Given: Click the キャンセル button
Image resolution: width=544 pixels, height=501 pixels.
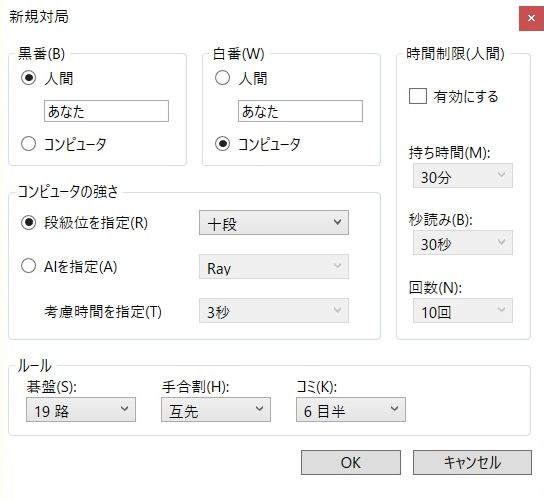Looking at the screenshot, I should pos(472,462).
